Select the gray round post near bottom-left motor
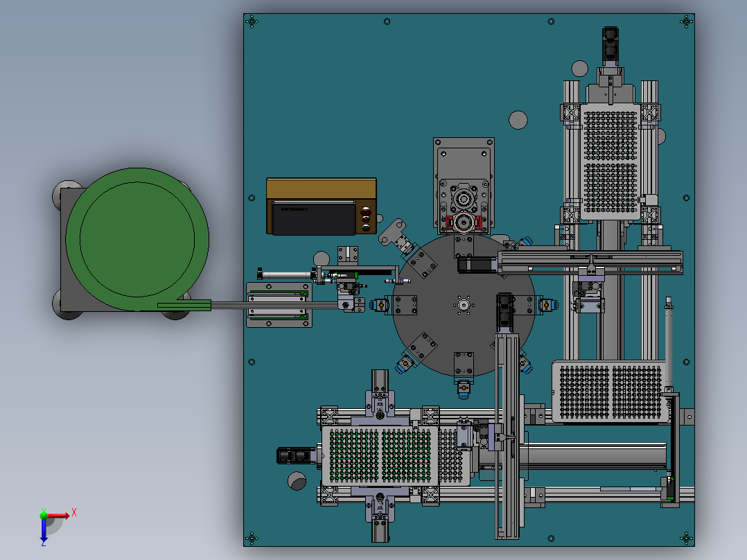Viewport: 747px width, 560px height. [x=297, y=481]
